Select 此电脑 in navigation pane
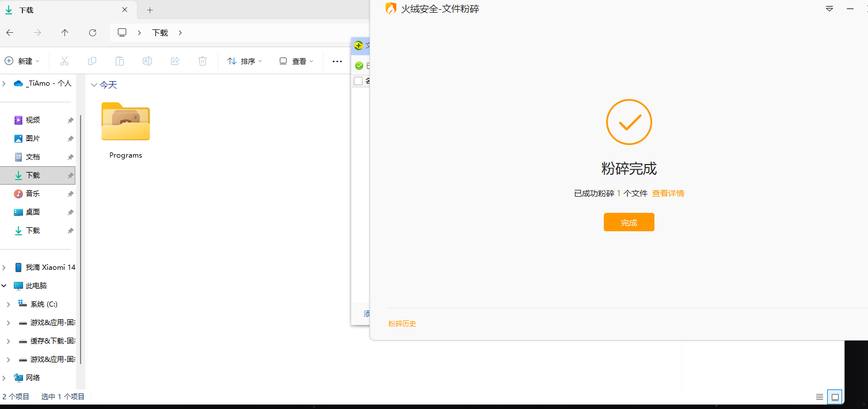The image size is (868, 409). [36, 286]
